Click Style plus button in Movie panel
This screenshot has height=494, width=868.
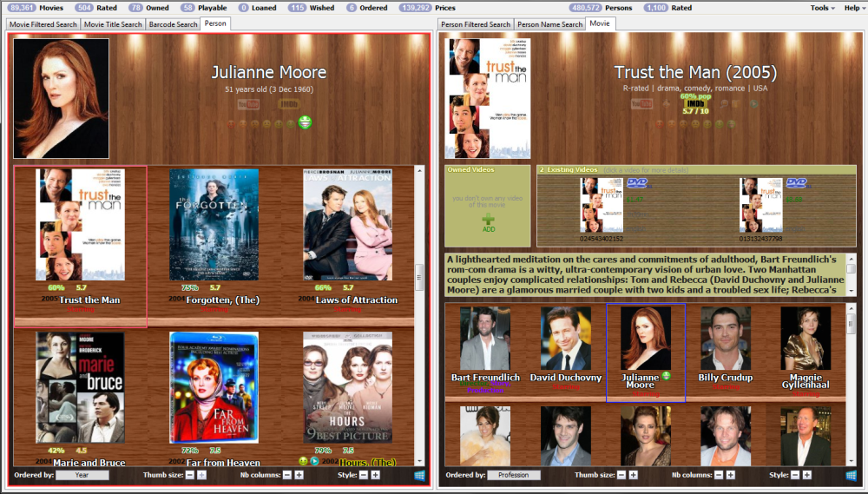(807, 475)
